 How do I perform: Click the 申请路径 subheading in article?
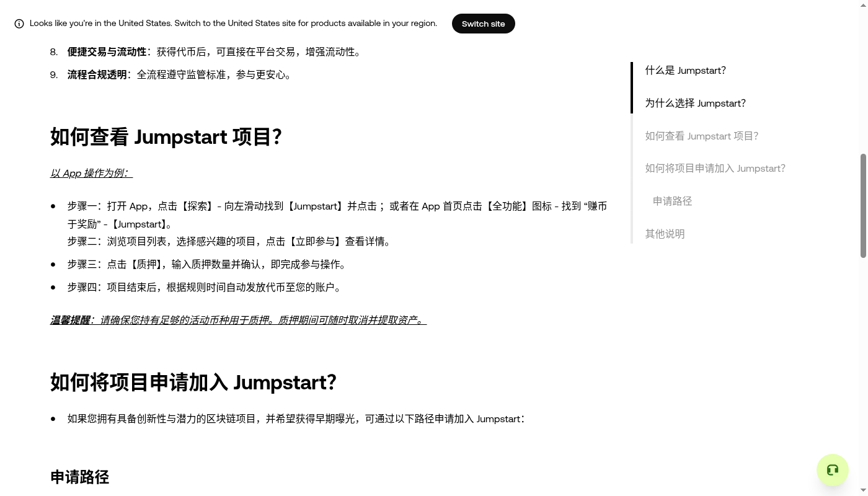tap(79, 477)
